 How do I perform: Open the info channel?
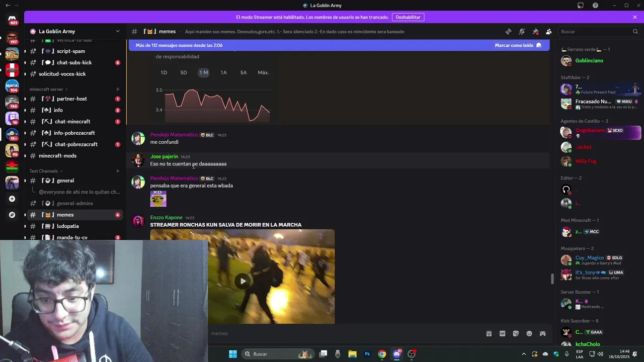tap(75, 110)
